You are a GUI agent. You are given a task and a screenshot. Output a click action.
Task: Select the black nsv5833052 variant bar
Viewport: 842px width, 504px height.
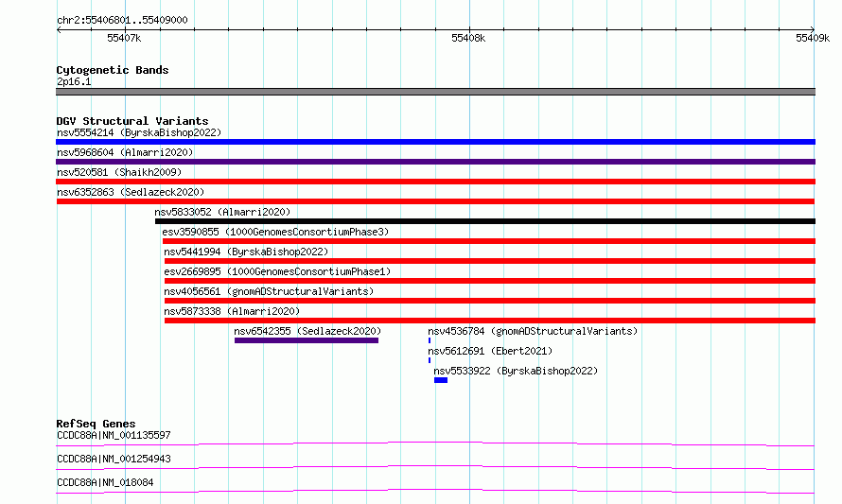coord(485,221)
